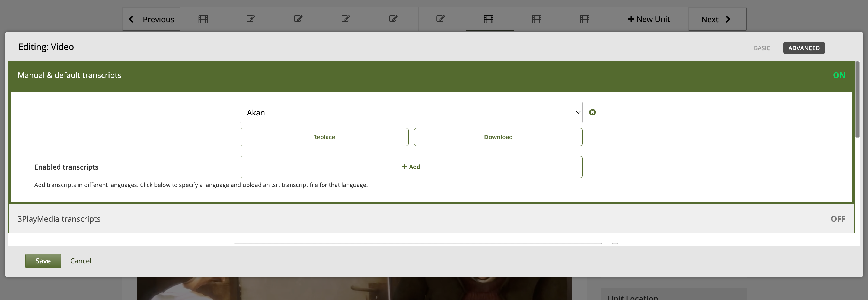Switch to the ADVANCED editor tab
The height and width of the screenshot is (300, 868).
pyautogui.click(x=804, y=48)
